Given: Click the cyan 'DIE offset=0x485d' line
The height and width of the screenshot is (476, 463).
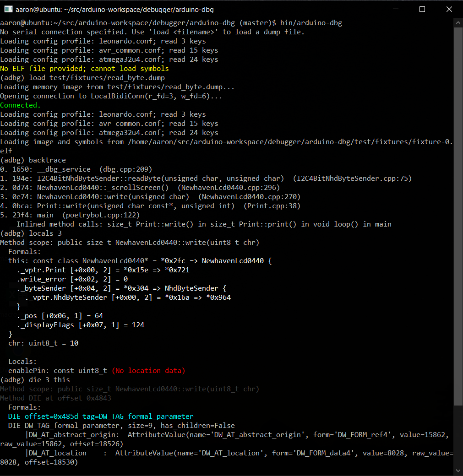Looking at the screenshot, I should pyautogui.click(x=101, y=416).
